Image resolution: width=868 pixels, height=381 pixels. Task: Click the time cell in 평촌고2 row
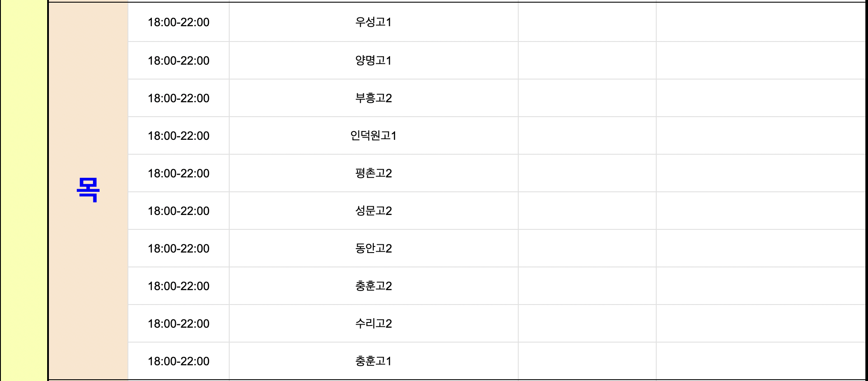click(x=179, y=173)
